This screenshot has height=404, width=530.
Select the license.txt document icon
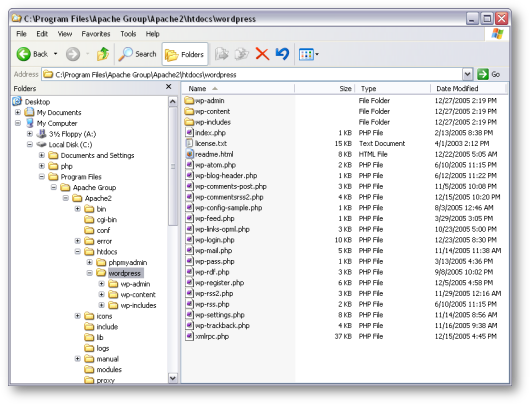pos(190,143)
